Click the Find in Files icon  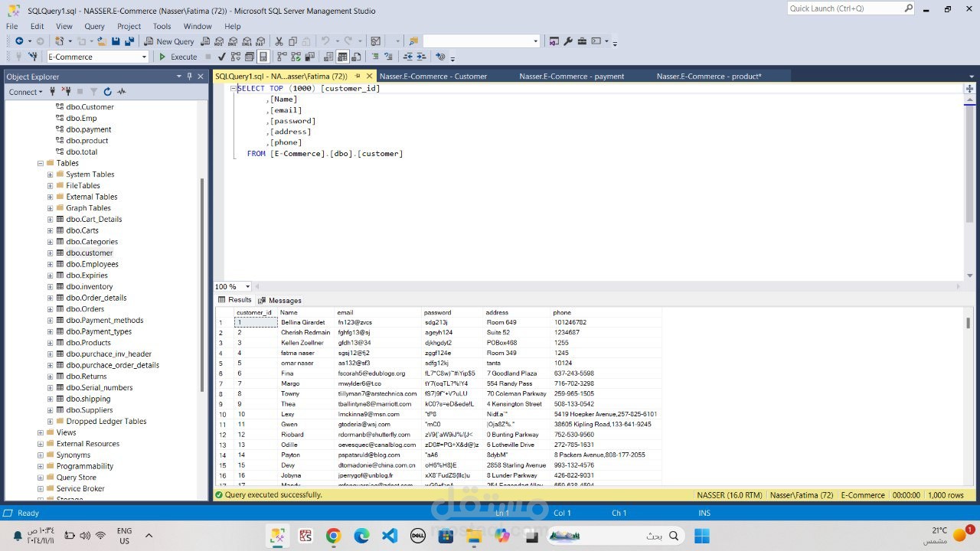pos(413,41)
